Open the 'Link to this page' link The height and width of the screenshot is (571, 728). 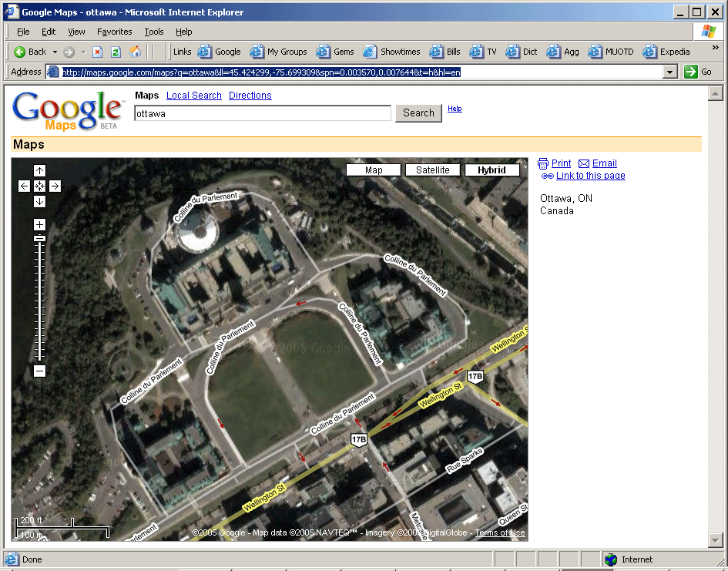pos(590,176)
